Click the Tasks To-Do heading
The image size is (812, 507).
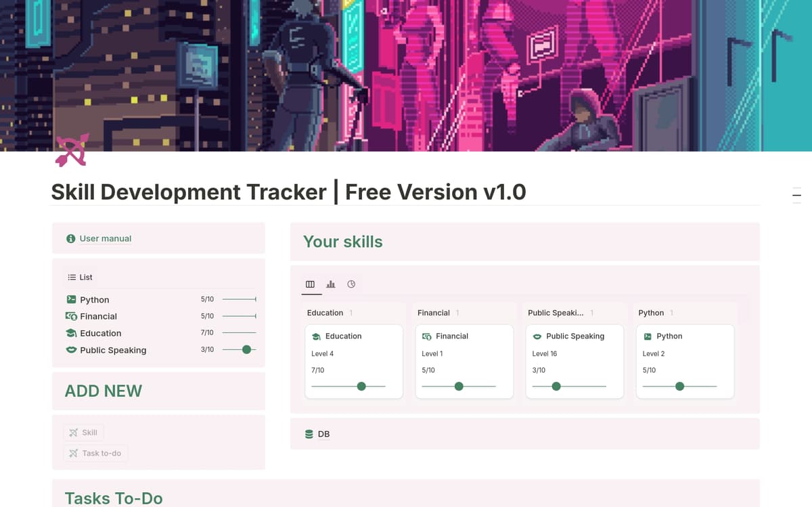pos(114,498)
